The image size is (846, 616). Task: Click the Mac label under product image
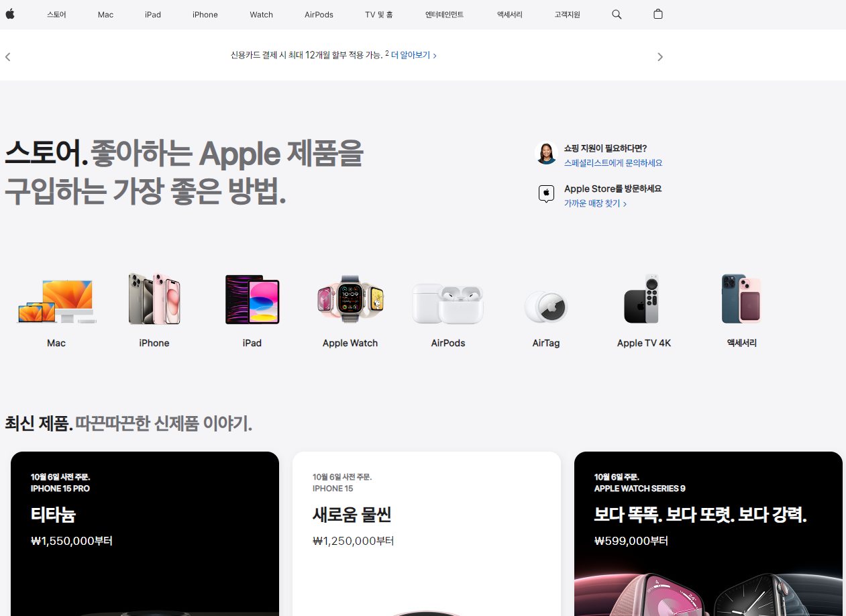pos(56,343)
